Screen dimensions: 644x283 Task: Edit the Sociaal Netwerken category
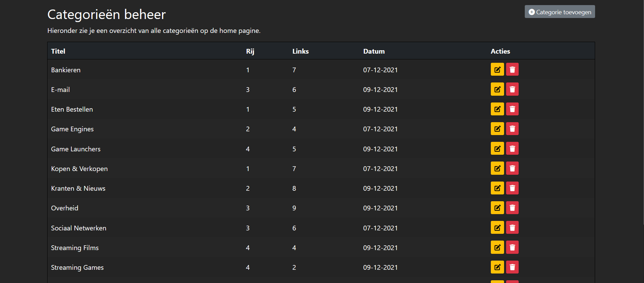[x=497, y=227]
